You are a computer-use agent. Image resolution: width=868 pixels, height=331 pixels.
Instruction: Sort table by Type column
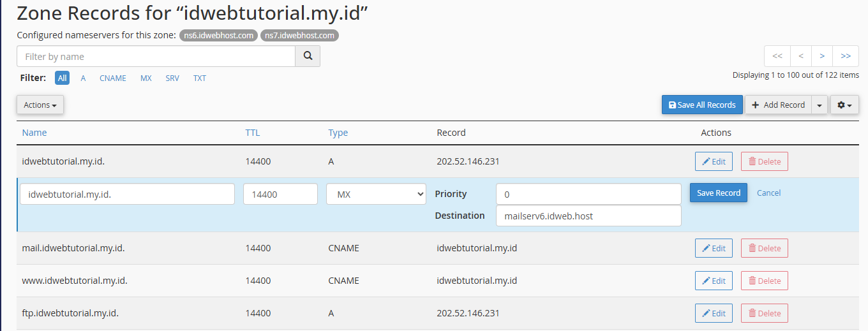click(x=338, y=133)
